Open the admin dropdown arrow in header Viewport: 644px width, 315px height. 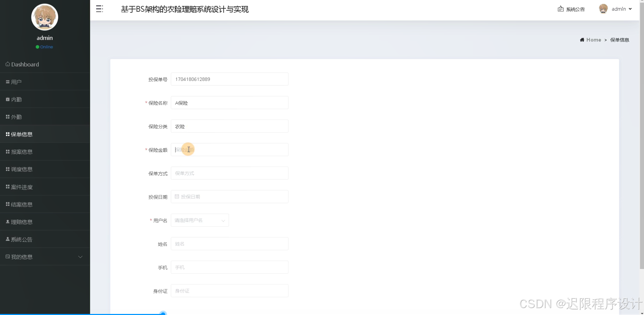[x=630, y=9]
